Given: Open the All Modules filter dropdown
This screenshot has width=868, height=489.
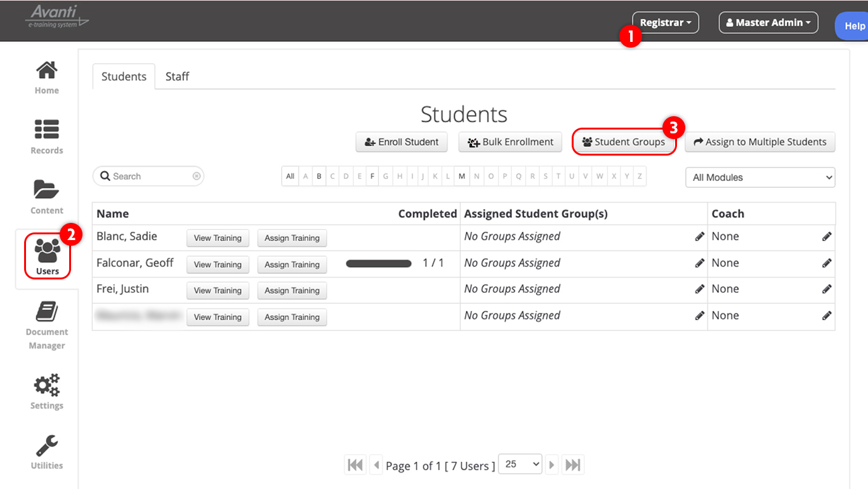Looking at the screenshot, I should [x=760, y=178].
